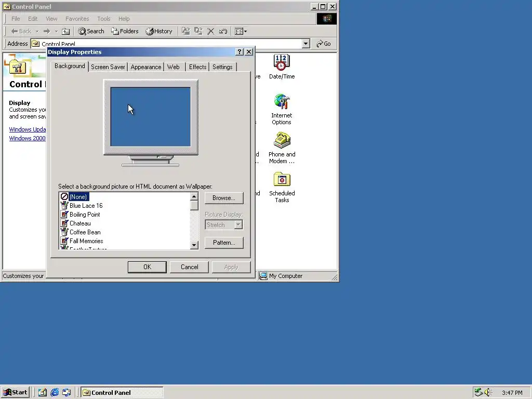Click the Control Panel taskbar button
This screenshot has height=399, width=532.
pyautogui.click(x=122, y=393)
